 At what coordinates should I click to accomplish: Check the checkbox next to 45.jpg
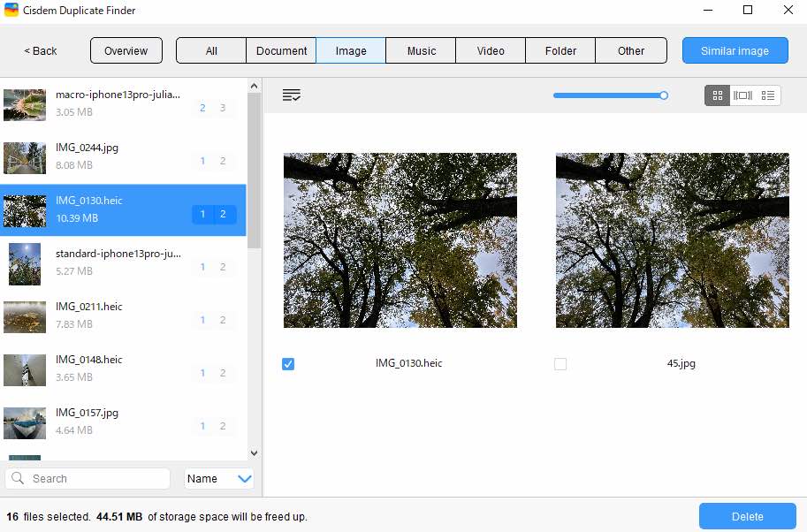pyautogui.click(x=560, y=363)
